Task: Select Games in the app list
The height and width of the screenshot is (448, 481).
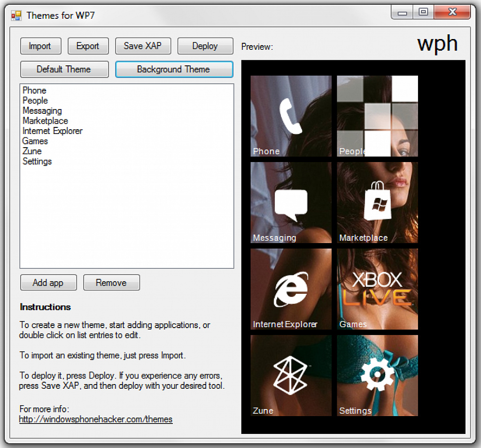Action: point(35,141)
